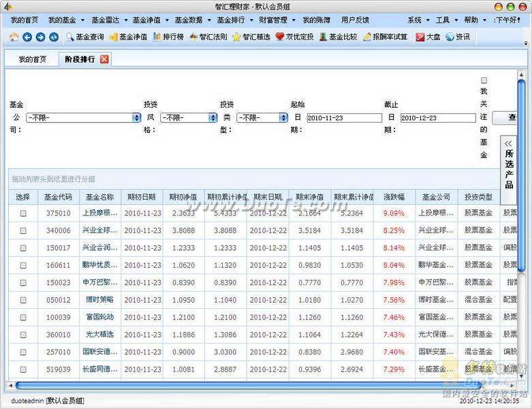Check the box for fund 375010

23,213
